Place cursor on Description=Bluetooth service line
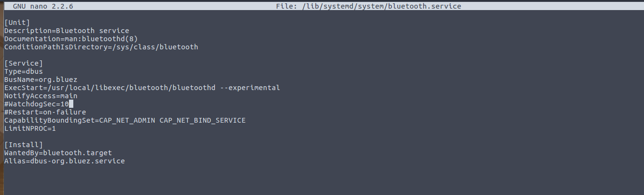The width and height of the screenshot is (644, 195). point(67,31)
